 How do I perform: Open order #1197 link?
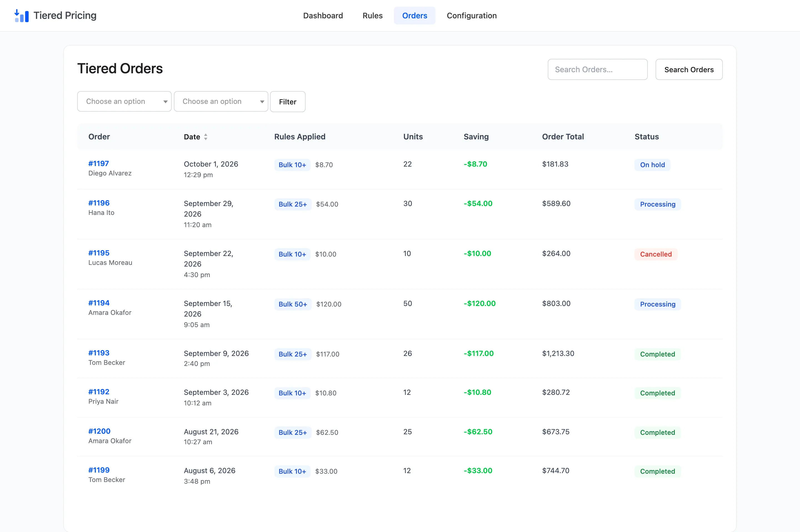pos(98,164)
